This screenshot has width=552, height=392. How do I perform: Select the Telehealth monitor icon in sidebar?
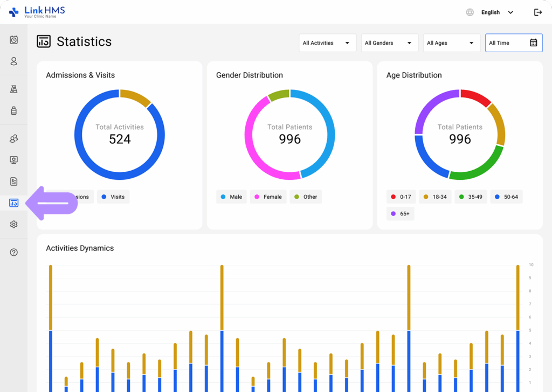click(13, 159)
